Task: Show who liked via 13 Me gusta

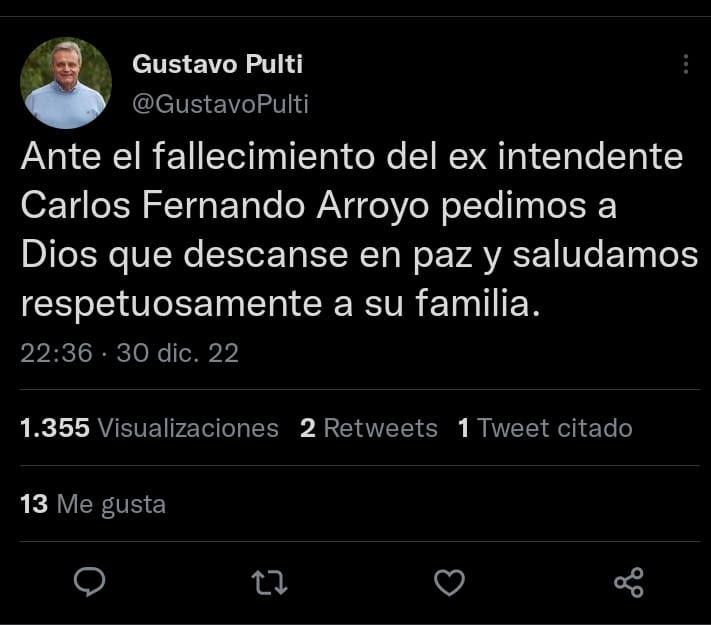Action: coord(93,504)
